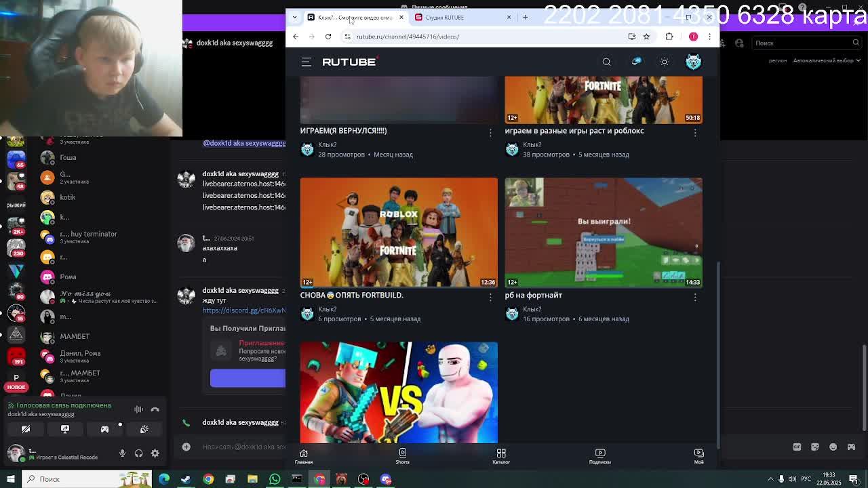Open the 'Вы выиграли!' 14:33 video thumbnail
868x488 pixels.
click(x=604, y=232)
